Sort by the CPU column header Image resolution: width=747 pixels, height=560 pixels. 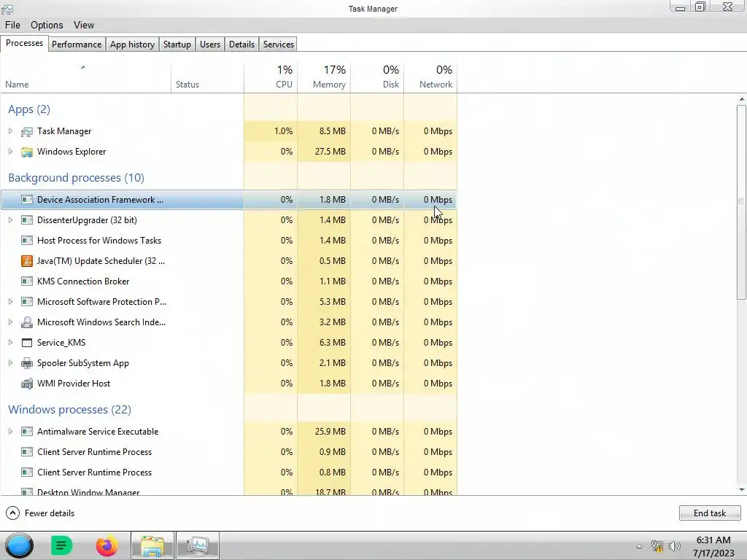(x=271, y=77)
